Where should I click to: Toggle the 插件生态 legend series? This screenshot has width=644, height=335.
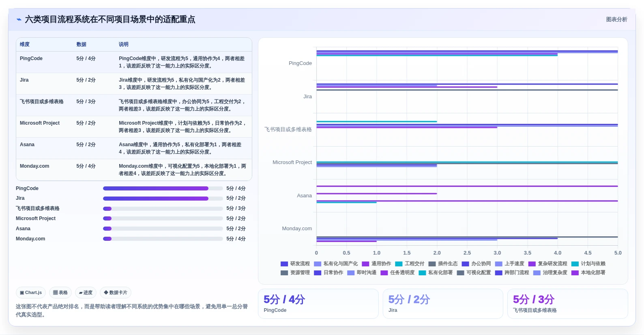point(443,264)
